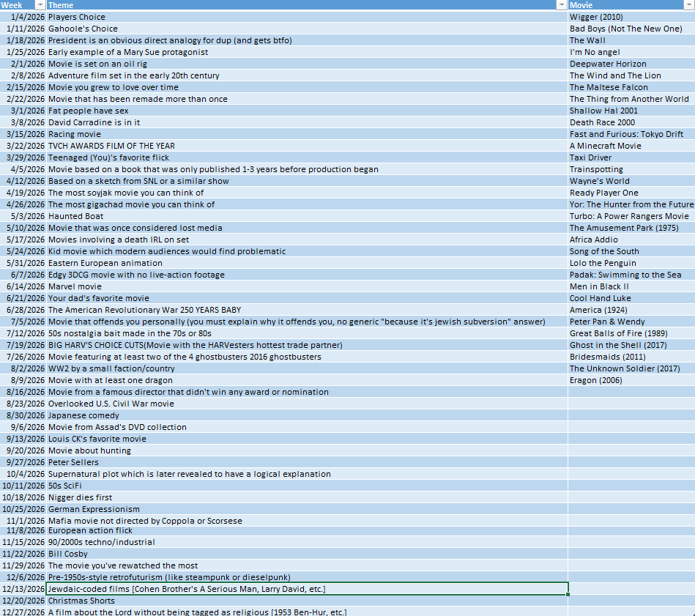Click the movie cell 'Cool Hand Luke'

point(631,298)
